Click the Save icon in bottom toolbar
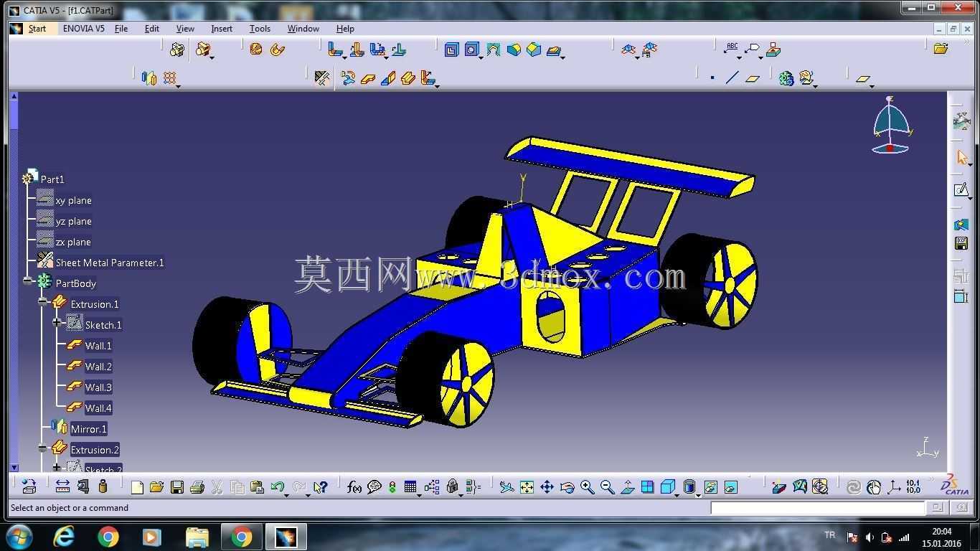The image size is (980, 551). tap(177, 487)
